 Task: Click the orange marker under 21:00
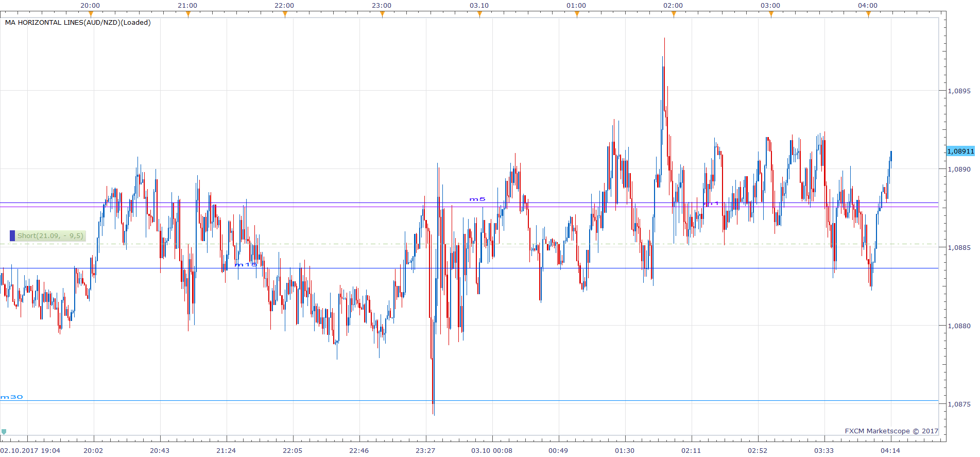tap(188, 14)
